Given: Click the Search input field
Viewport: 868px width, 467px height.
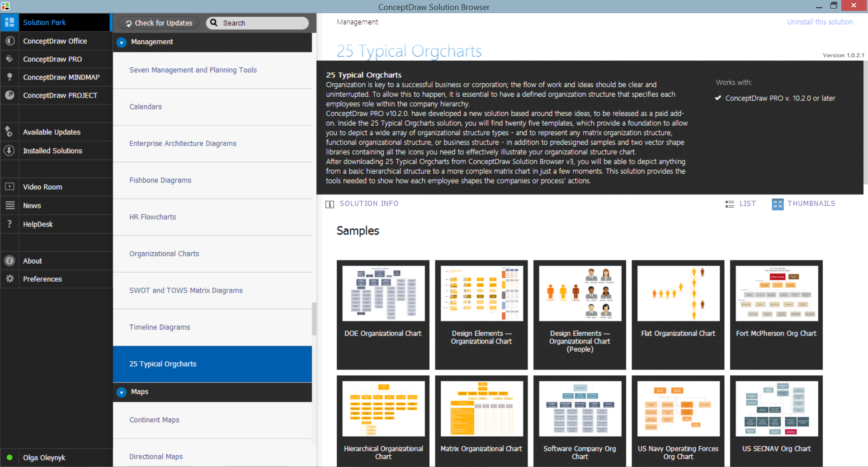Looking at the screenshot, I should pyautogui.click(x=257, y=23).
